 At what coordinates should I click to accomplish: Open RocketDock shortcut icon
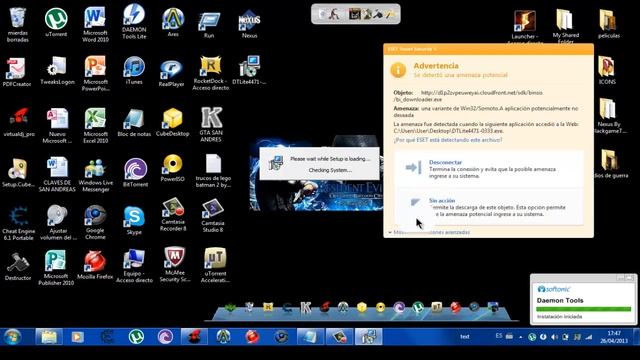click(x=211, y=67)
